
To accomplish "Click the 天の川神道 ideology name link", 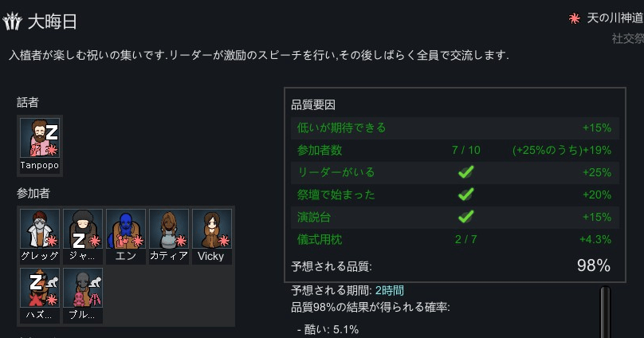I will point(615,18).
